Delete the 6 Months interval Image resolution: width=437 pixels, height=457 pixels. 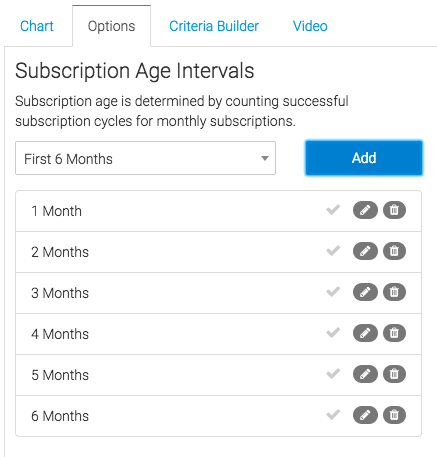coord(394,415)
